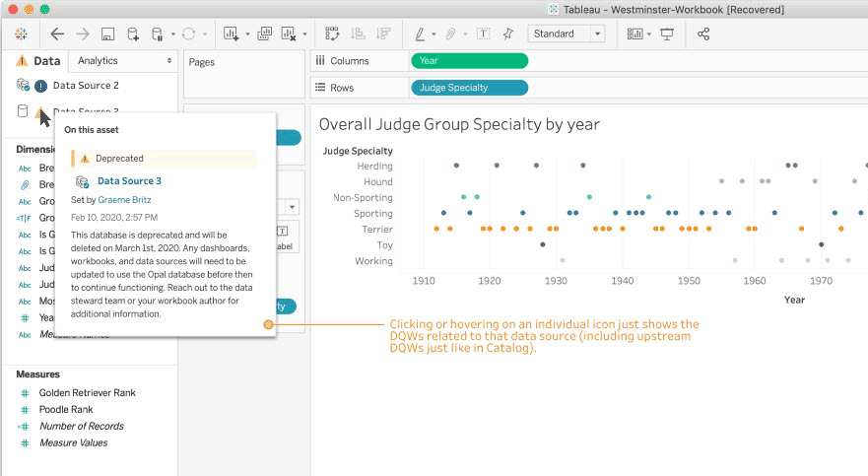The height and width of the screenshot is (476, 868).
Task: Select the Measure Values field
Action: tap(74, 442)
